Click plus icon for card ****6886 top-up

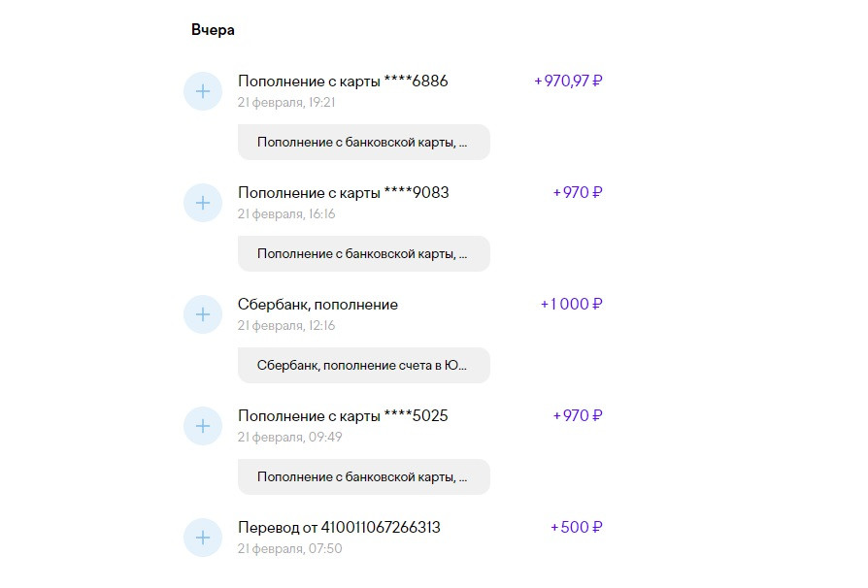(203, 91)
